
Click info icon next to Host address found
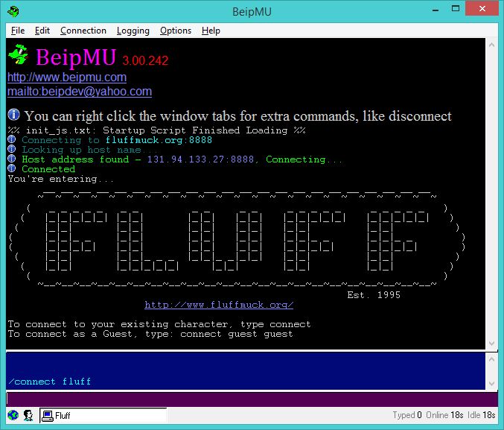point(12,159)
